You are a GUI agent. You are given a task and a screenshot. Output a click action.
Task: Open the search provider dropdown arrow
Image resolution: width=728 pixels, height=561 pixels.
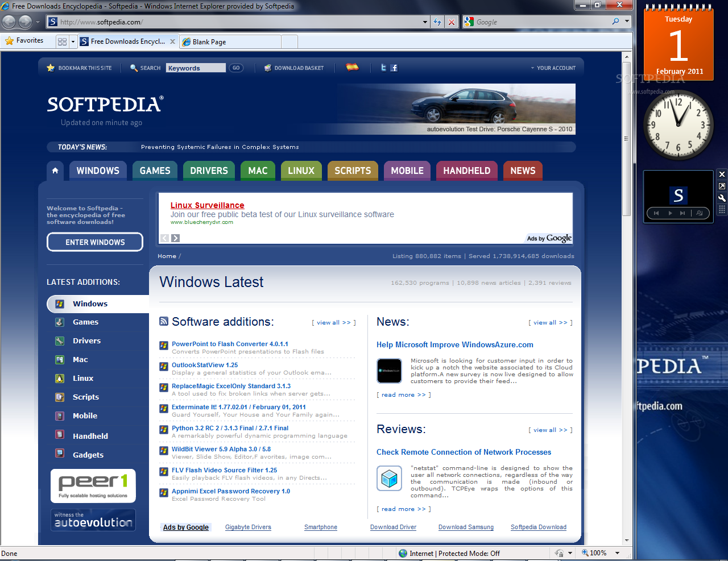627,22
